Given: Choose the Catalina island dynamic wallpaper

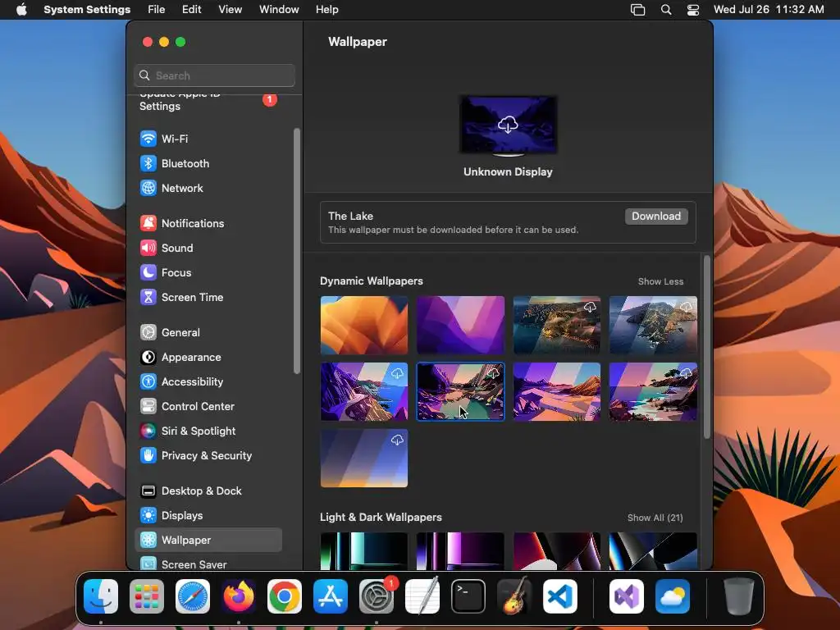Looking at the screenshot, I should point(654,325).
